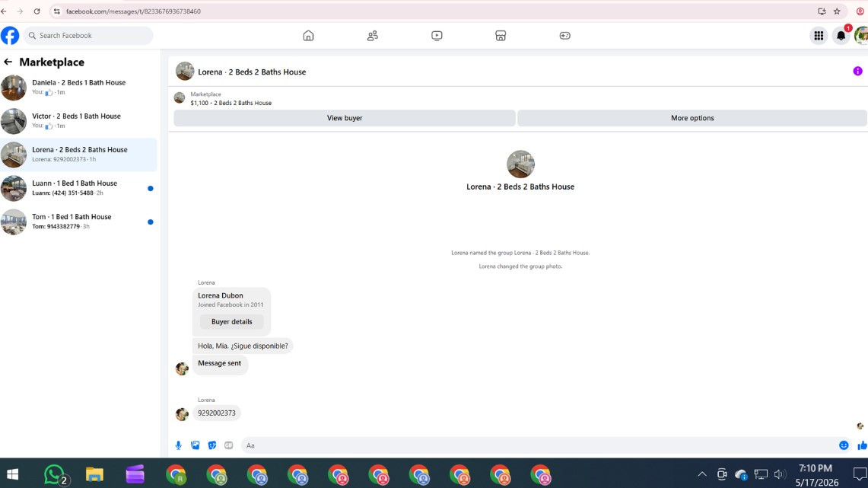Open WhatsApp from the taskbar
Screen dimensions: 868x488
[x=55, y=475]
